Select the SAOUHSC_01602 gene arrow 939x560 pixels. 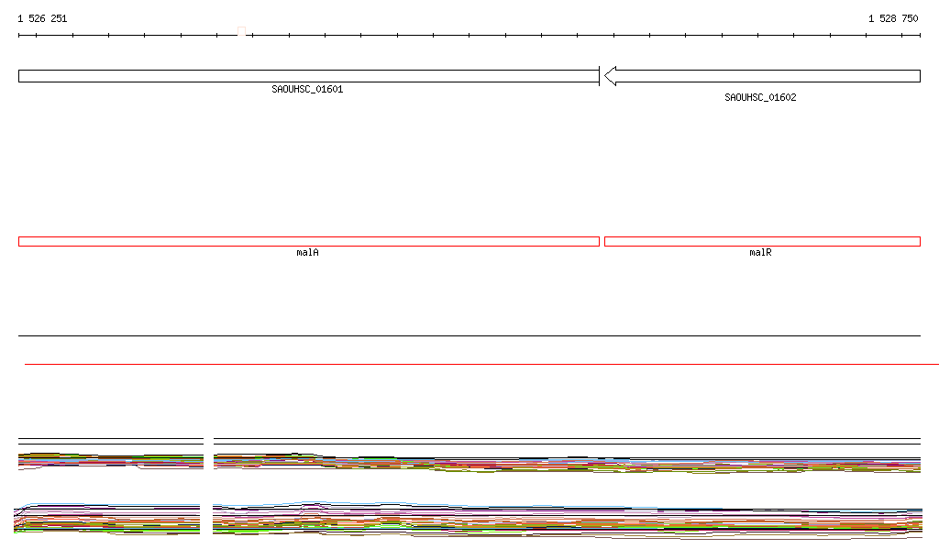[x=762, y=76]
